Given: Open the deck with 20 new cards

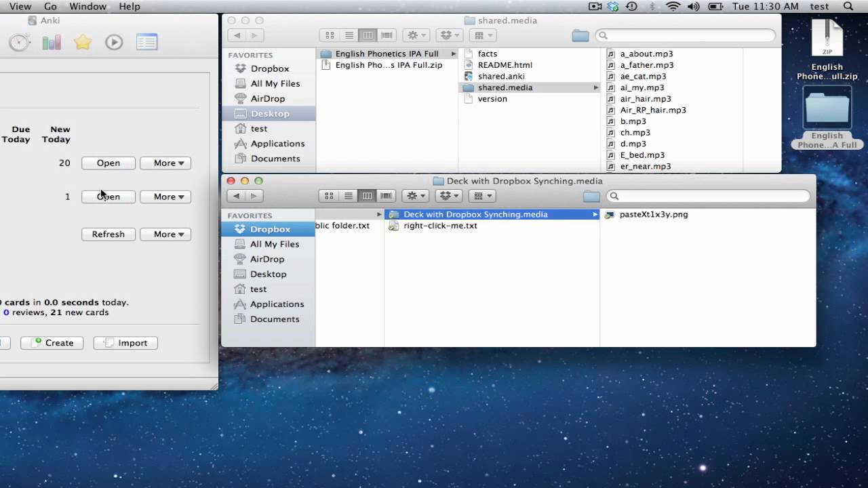Looking at the screenshot, I should pyautogui.click(x=108, y=163).
